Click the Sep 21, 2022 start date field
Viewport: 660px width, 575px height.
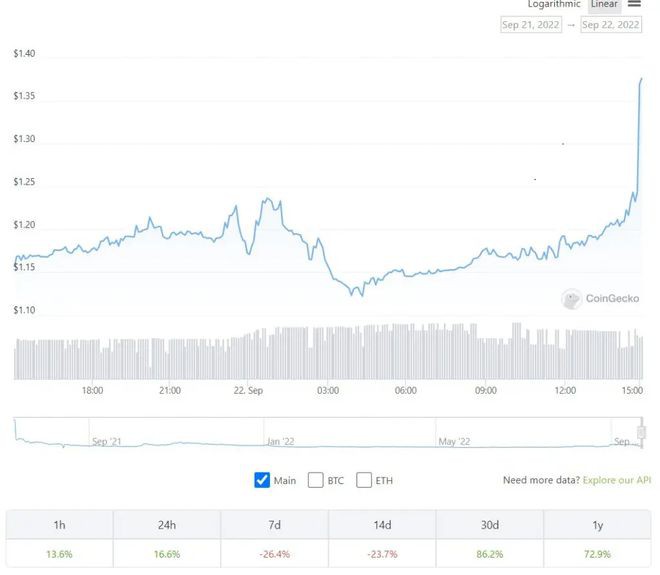[x=531, y=25]
